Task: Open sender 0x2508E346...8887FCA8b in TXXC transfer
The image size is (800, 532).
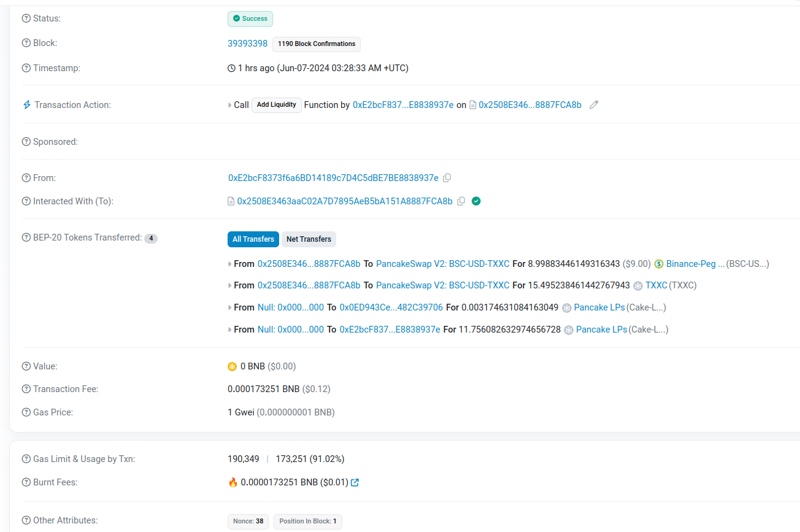Action: coord(309,285)
